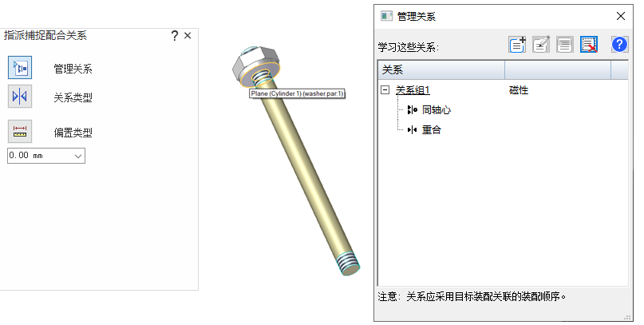
Task: Click the 管理关系 icon in left panel
Action: pyautogui.click(x=20, y=67)
